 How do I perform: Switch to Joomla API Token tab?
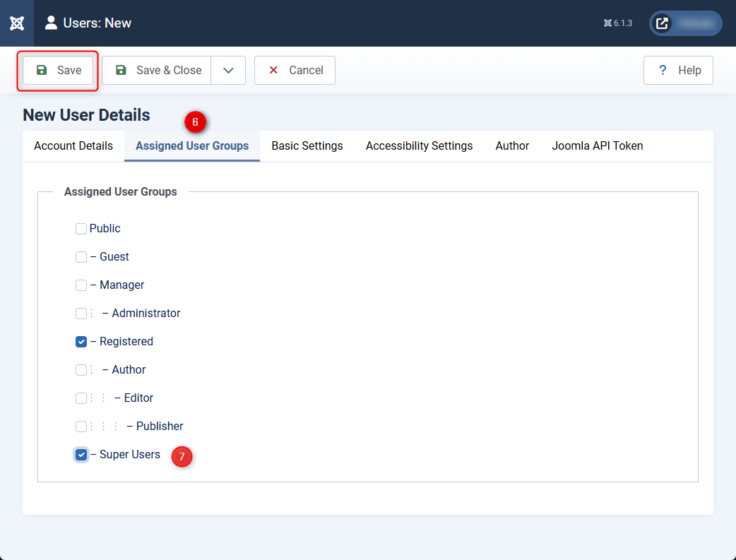(597, 146)
